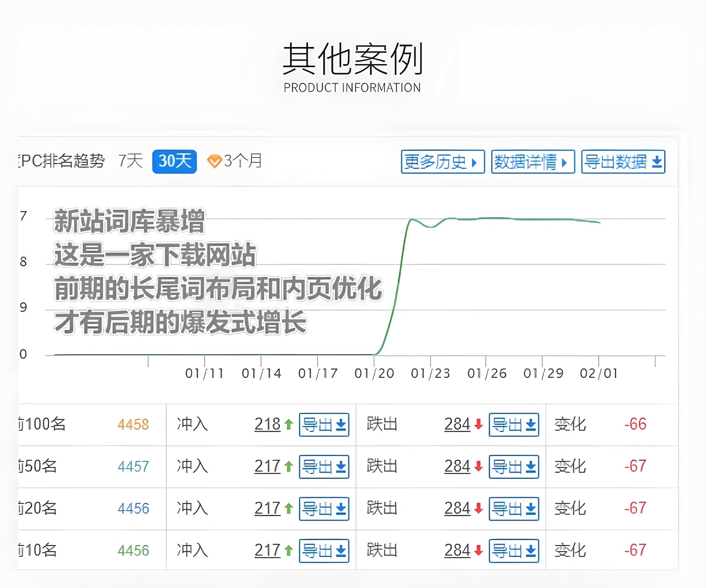Image resolution: width=706 pixels, height=588 pixels.
Task: Open the 218 冲入 count link for top 100
Action: pos(267,424)
